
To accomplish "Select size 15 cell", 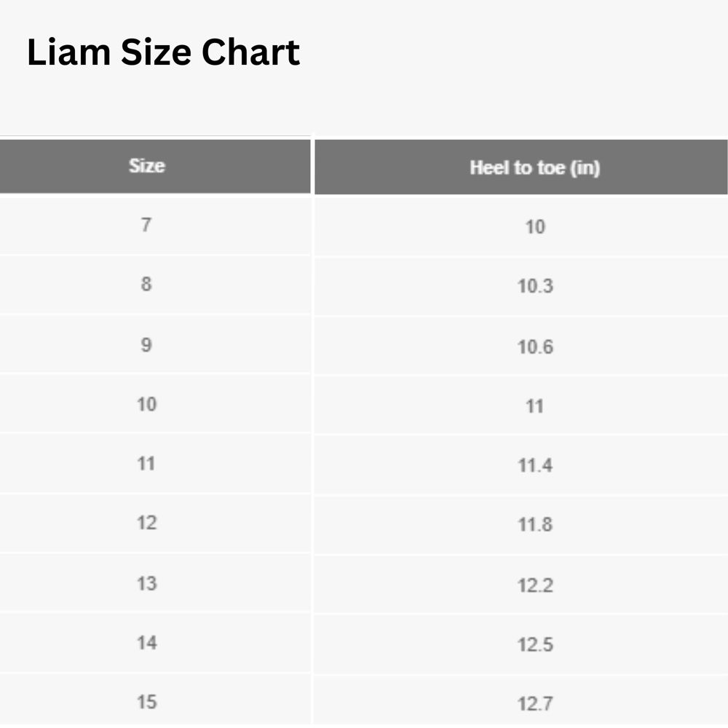I will coord(146,703).
